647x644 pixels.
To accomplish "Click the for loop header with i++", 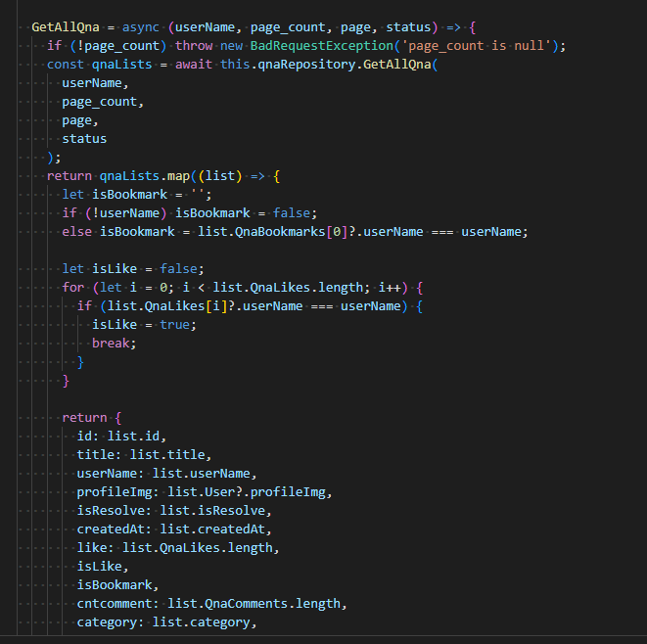I will coord(243,287).
